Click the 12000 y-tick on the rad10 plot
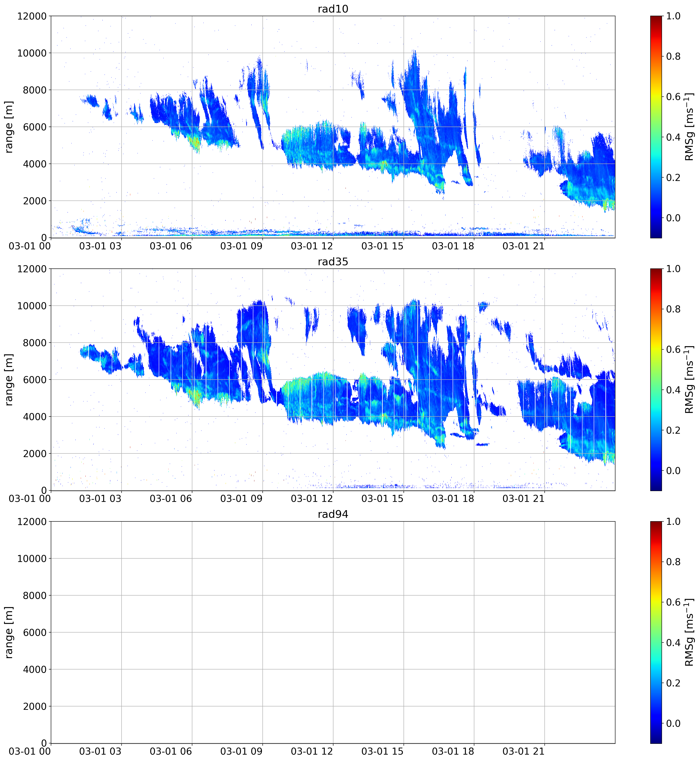The image size is (700, 761). (32, 16)
